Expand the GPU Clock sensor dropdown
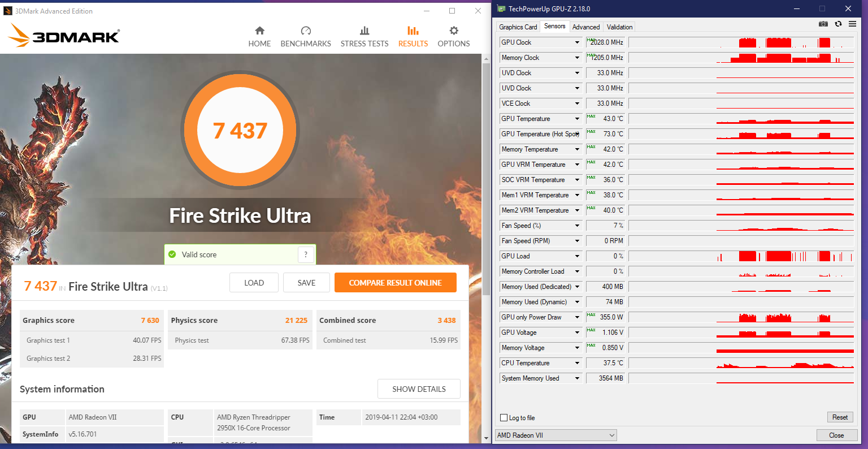Viewport: 868px width, 449px height. pos(577,42)
